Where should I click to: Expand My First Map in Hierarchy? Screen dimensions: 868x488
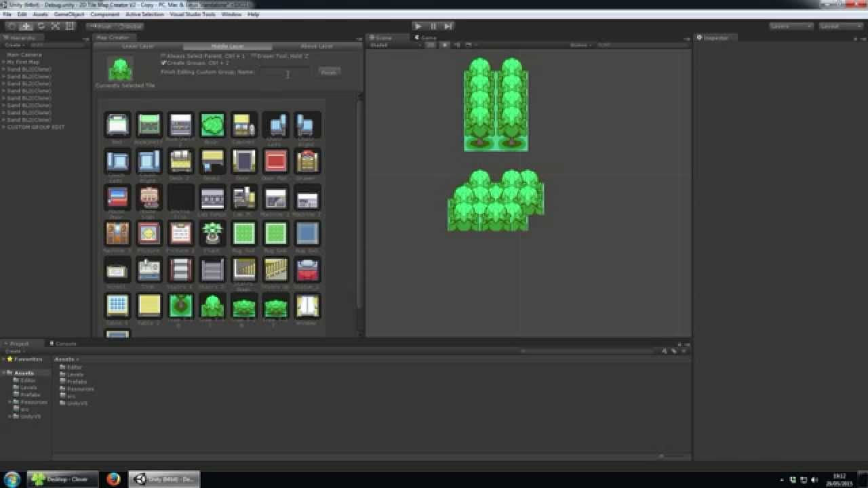3,62
